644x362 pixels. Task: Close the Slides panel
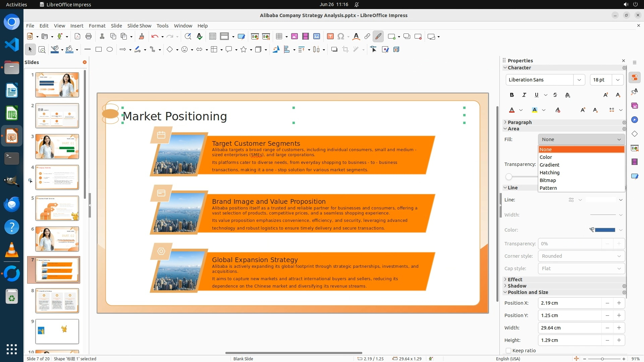pos(85,62)
